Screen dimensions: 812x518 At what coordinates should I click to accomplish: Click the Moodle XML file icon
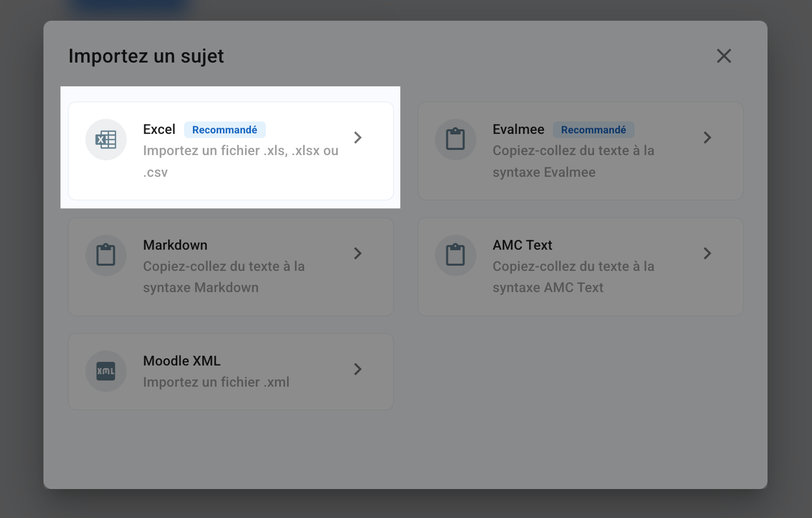[106, 371]
